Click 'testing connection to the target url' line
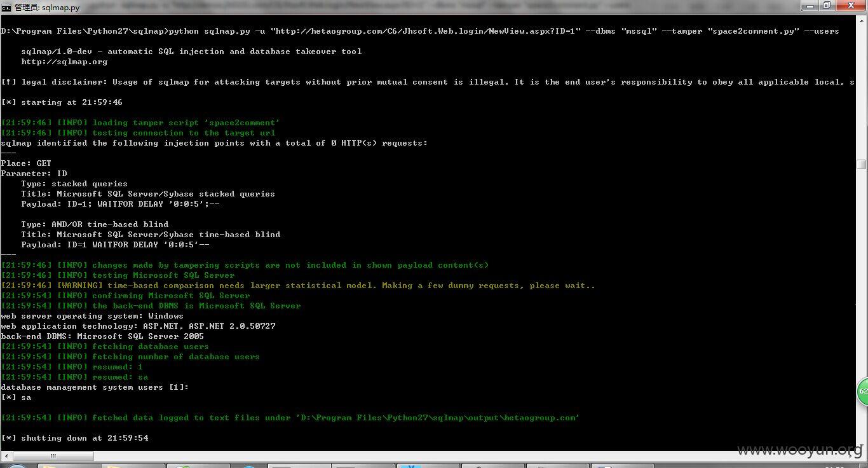This screenshot has width=868, height=468. pos(138,133)
